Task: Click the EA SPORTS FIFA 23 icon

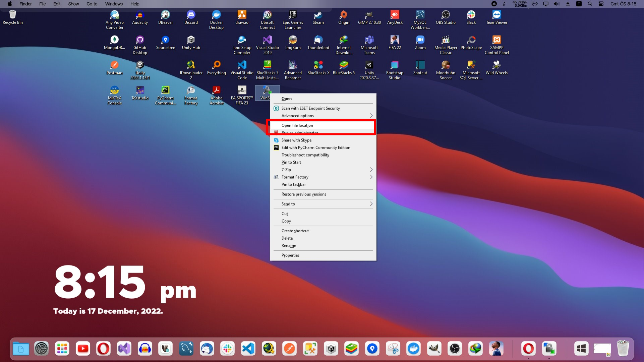Action: [242, 95]
